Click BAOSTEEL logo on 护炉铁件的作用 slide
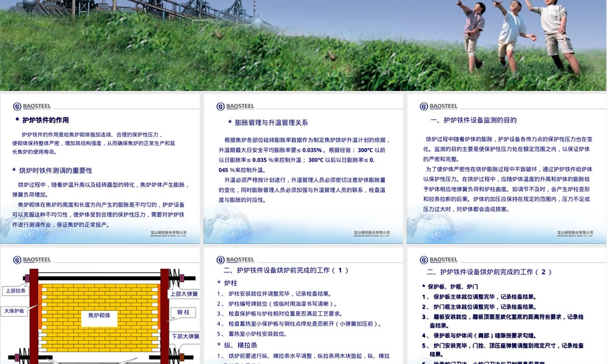The height and width of the screenshot is (364, 607). click(x=32, y=106)
